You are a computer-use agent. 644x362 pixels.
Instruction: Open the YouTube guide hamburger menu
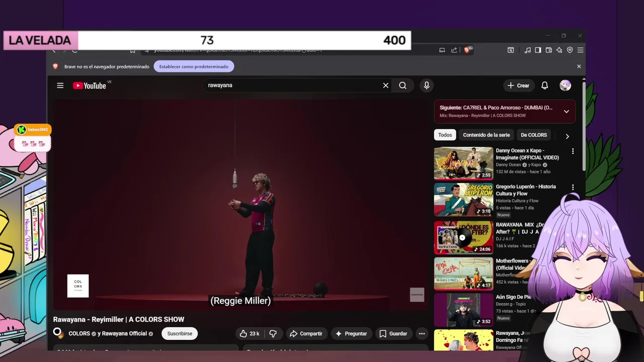(x=60, y=85)
